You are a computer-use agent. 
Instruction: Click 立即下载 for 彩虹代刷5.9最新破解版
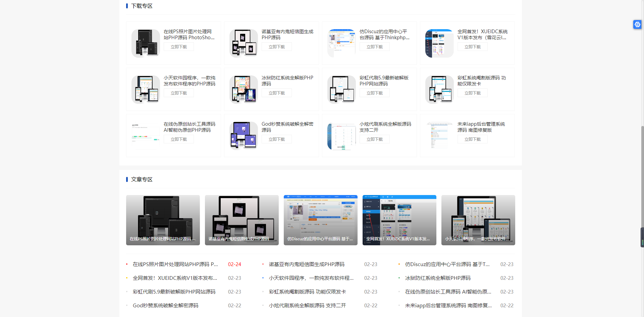click(374, 93)
